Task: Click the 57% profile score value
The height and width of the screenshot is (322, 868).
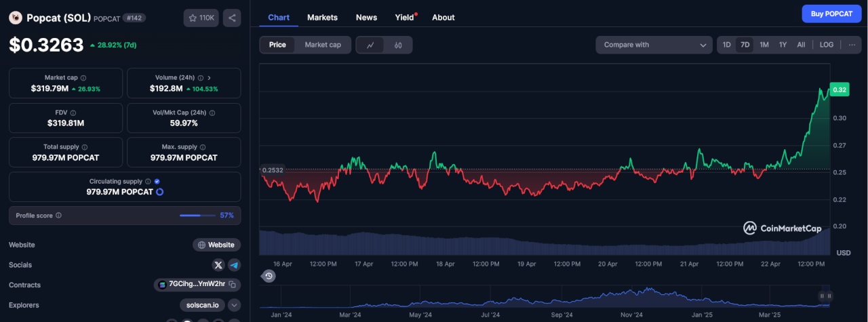Action: 226,216
